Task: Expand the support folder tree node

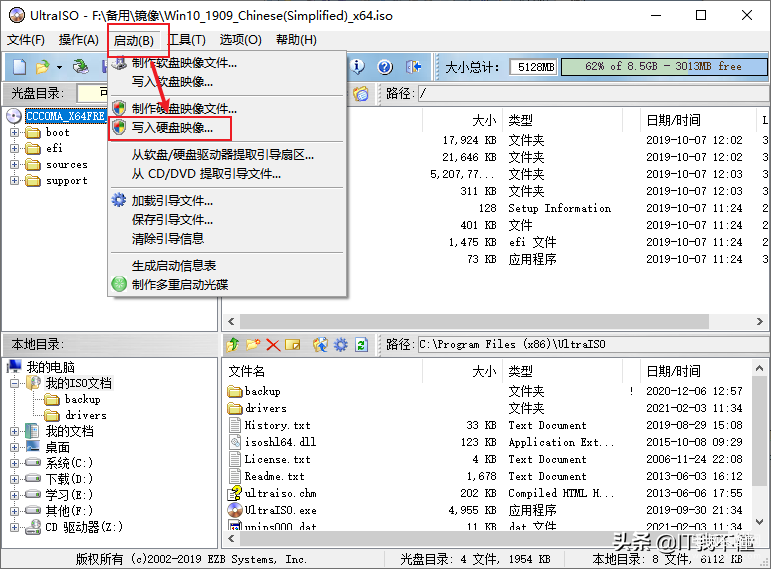Action: (x=14, y=181)
